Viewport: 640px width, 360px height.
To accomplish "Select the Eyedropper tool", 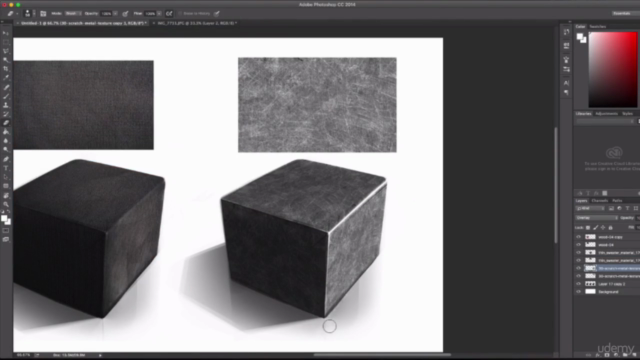I will point(6,78).
